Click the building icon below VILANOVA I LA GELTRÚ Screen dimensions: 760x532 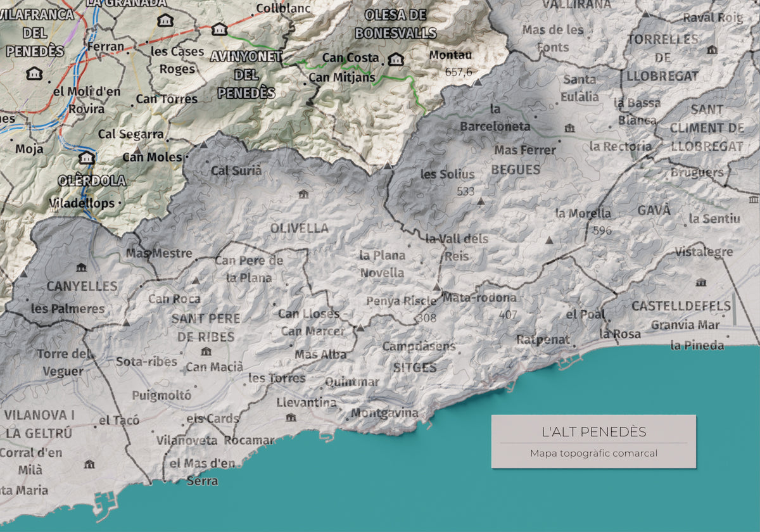90,465
